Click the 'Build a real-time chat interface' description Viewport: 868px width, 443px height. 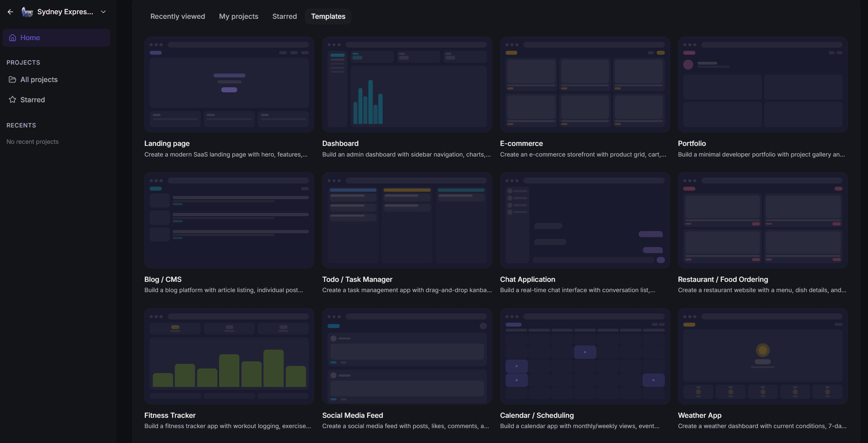click(x=578, y=290)
